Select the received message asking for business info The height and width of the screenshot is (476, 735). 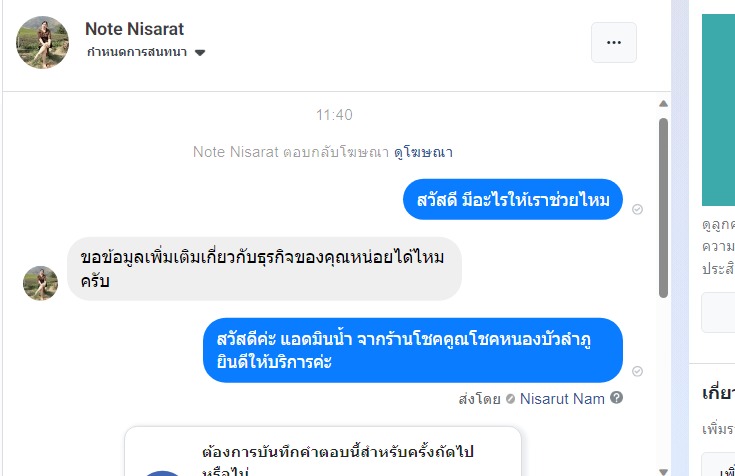[264, 268]
